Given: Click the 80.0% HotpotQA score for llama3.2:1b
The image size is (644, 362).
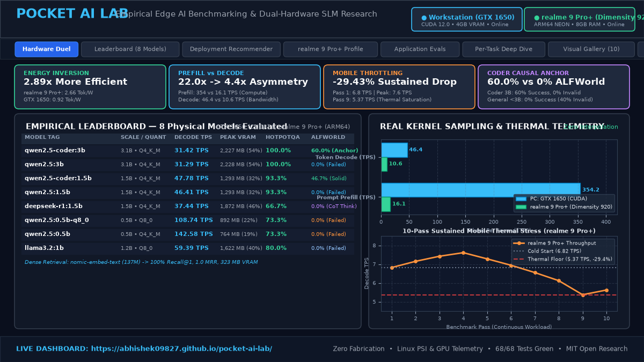Looking at the screenshot, I should pos(276,248).
